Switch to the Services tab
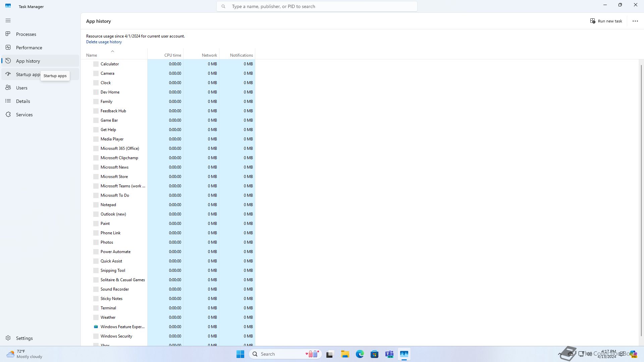The height and width of the screenshot is (362, 644). pos(40,115)
